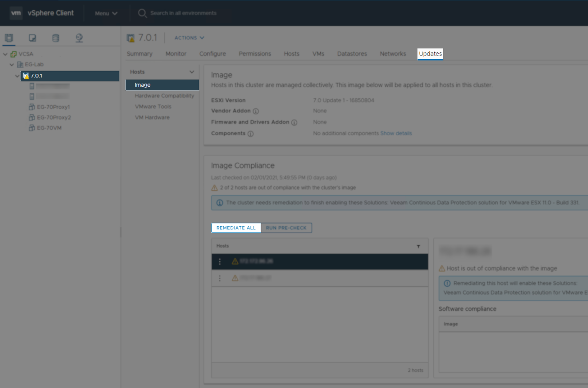The image size is (588, 388).
Task: Click the Remediate All button
Action: coord(235,228)
